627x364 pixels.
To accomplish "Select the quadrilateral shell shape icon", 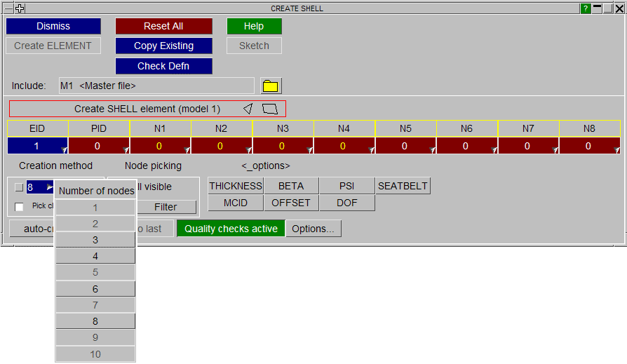I will point(270,109).
